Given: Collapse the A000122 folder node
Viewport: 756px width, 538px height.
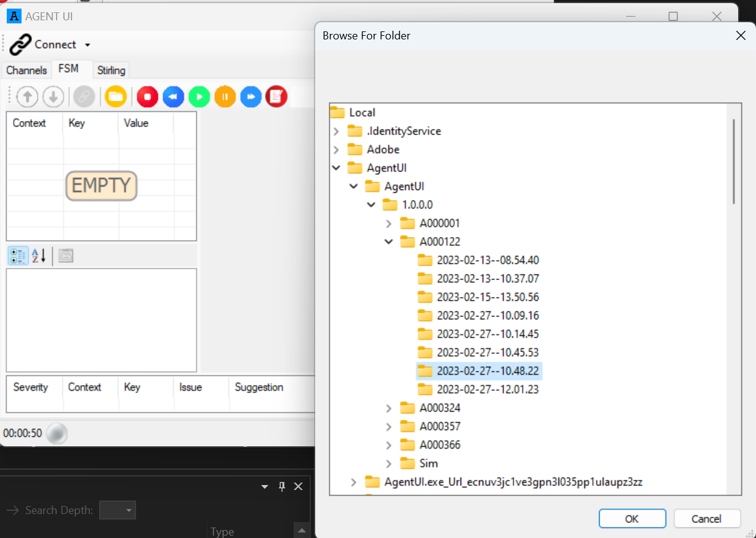Looking at the screenshot, I should click(x=388, y=242).
